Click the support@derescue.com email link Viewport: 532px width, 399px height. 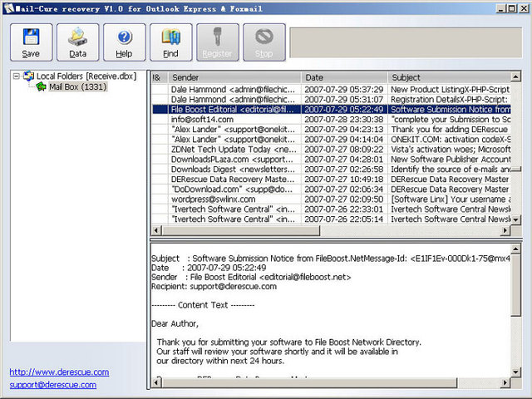click(53, 385)
